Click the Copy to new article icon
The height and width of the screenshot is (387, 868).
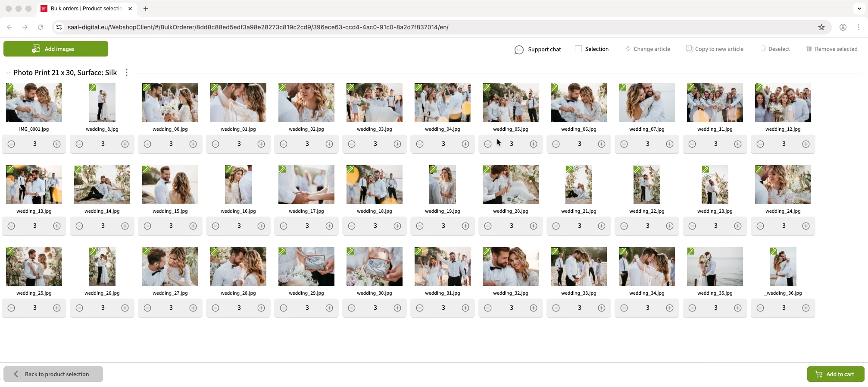point(689,49)
